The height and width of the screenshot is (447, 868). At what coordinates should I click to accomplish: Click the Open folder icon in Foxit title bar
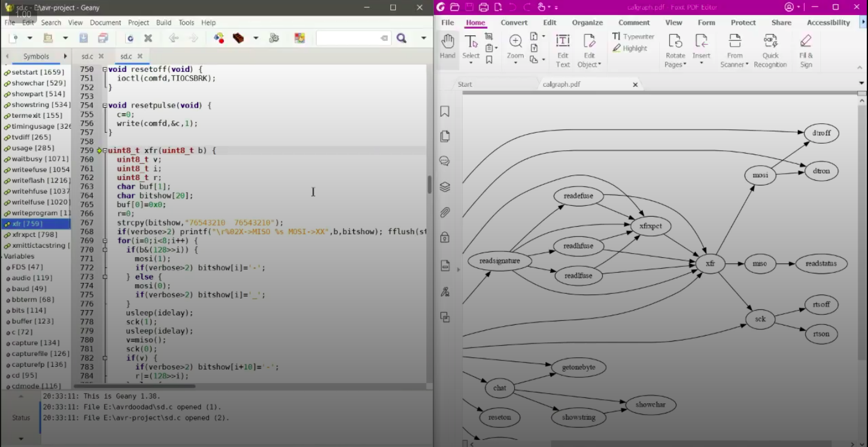tap(455, 7)
